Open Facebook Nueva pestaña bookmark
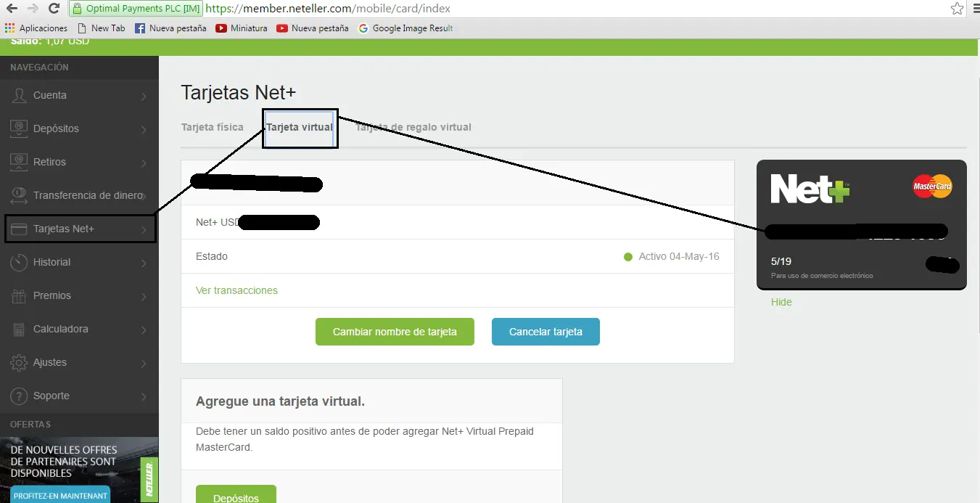The width and height of the screenshot is (980, 503). pos(170,28)
